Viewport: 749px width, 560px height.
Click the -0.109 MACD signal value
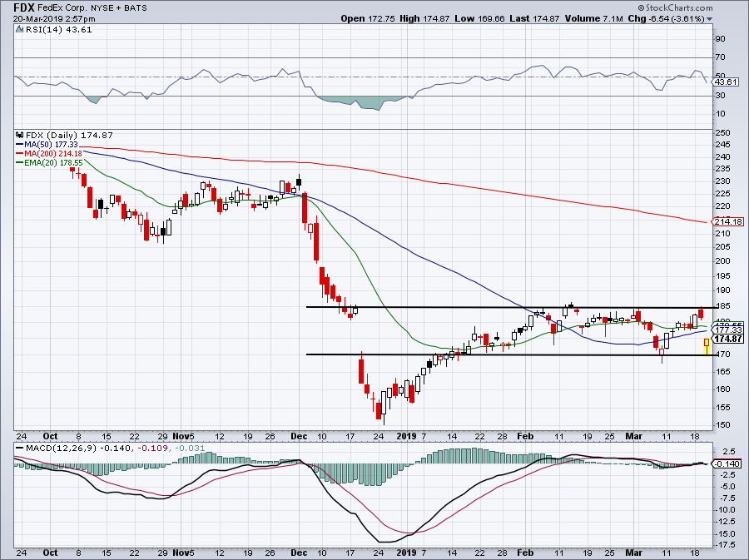point(153,448)
